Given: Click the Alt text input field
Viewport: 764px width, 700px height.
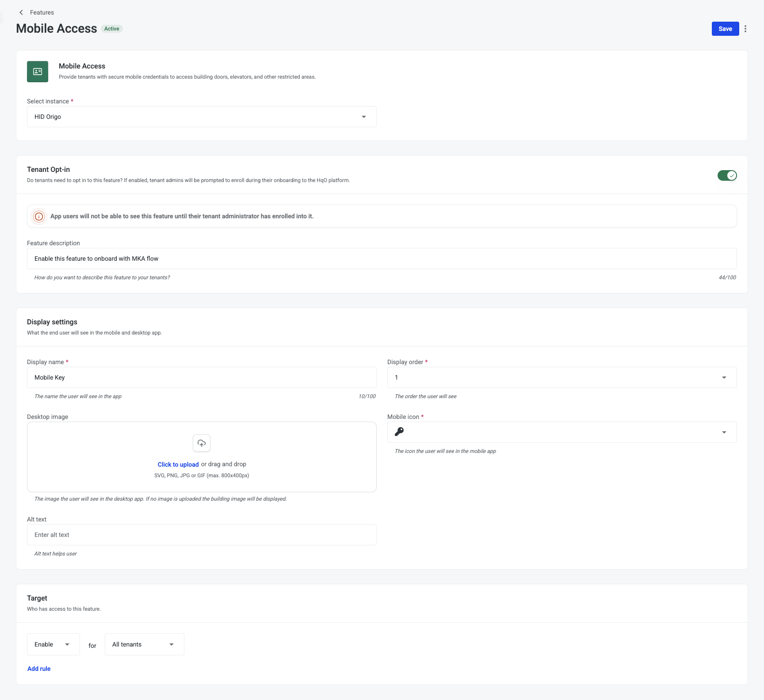Looking at the screenshot, I should (202, 535).
